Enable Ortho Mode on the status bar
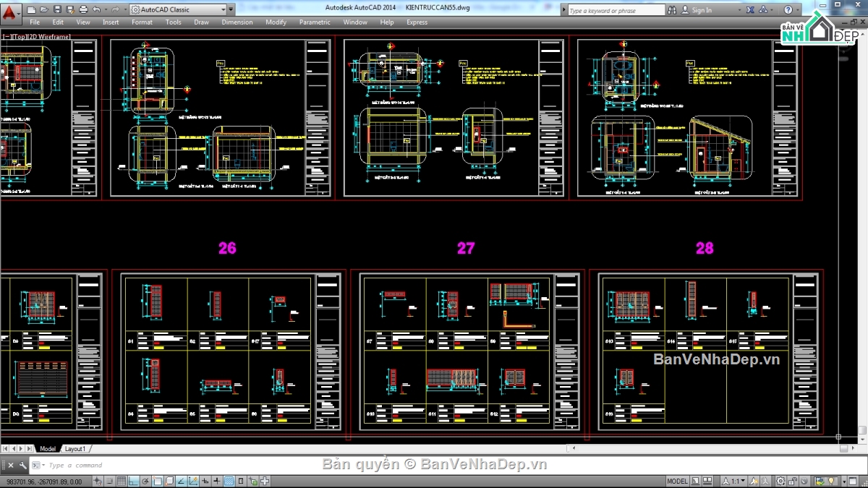Screen dimensions: 868x488 tap(132, 480)
